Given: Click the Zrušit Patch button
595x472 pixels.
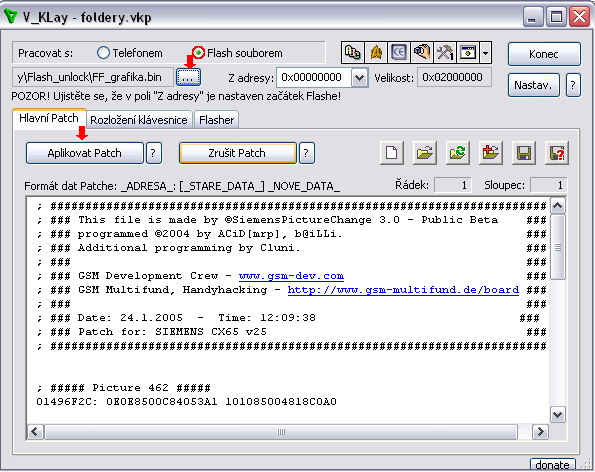Looking at the screenshot, I should (237, 153).
